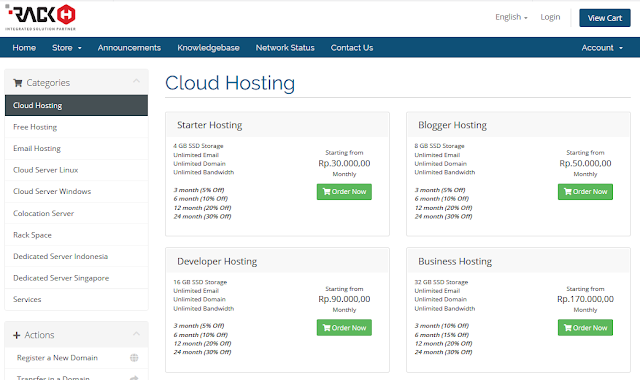Click '3 month (10% Off)' in Business Hosting

[442, 326]
